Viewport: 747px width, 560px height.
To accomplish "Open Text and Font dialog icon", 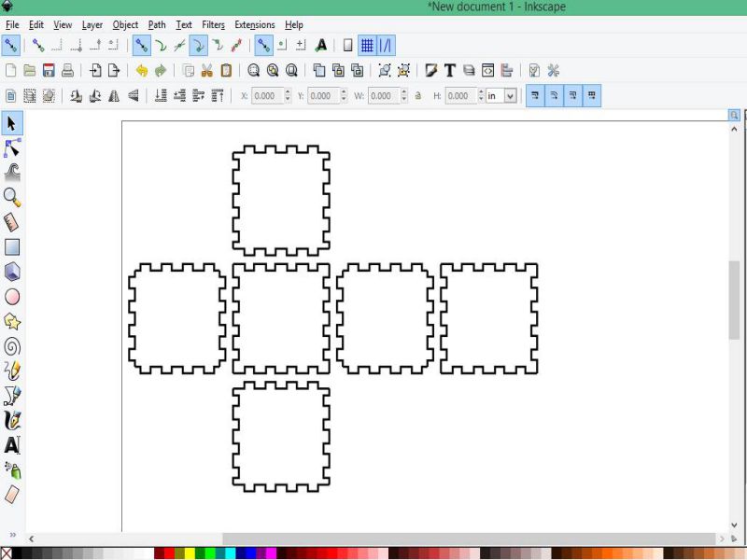I will [x=450, y=71].
